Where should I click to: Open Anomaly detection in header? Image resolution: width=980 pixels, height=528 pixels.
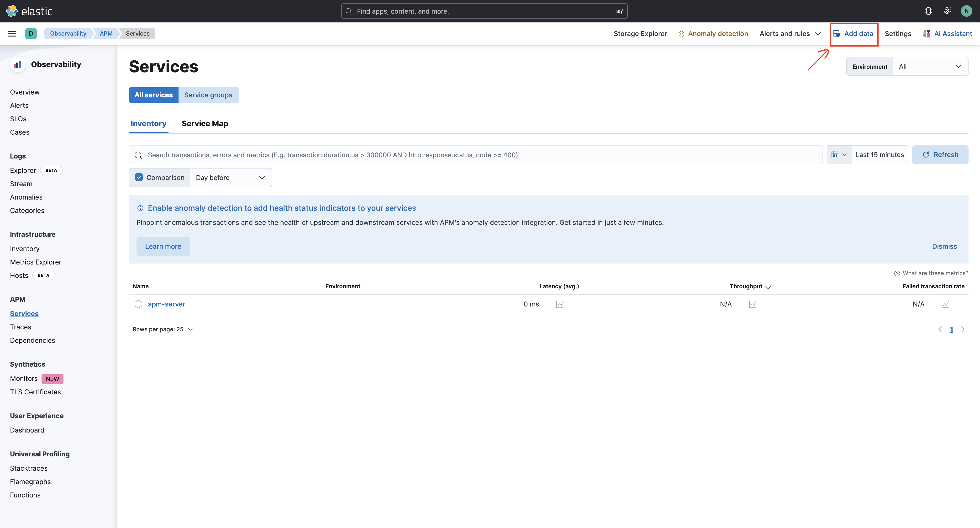click(x=713, y=33)
